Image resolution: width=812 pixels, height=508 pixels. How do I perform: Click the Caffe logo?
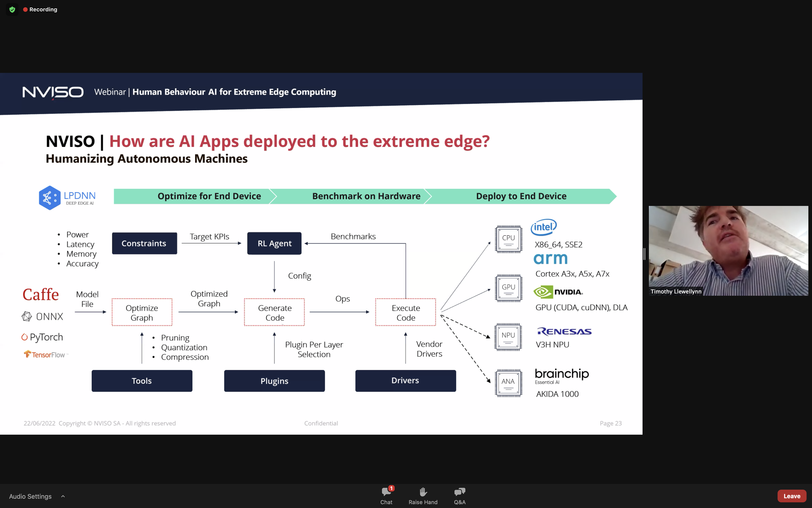pos(41,295)
